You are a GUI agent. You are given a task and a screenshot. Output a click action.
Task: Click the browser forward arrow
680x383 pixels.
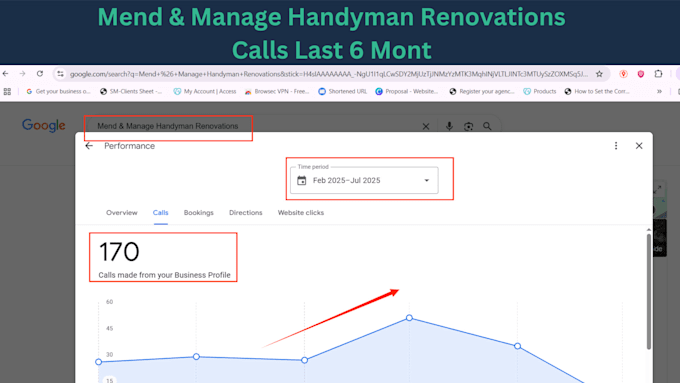pos(23,74)
